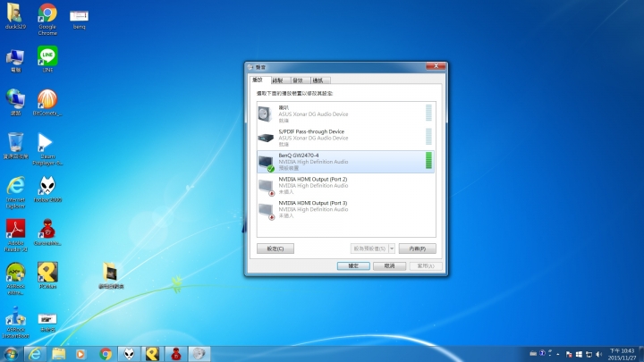
Task: Click the Sound dialog taskbar button
Action: [199, 354]
